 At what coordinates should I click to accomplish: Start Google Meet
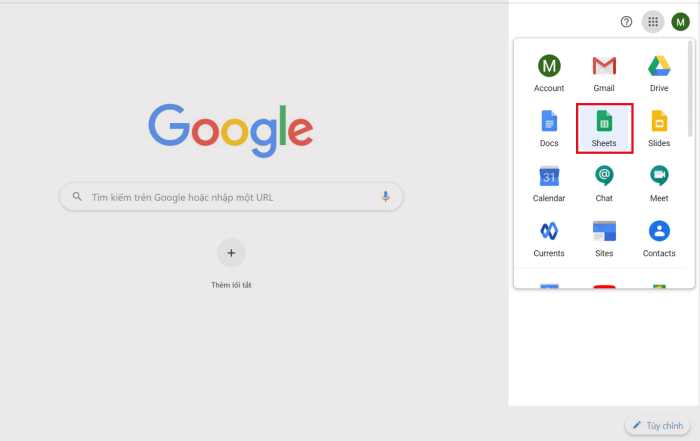coord(659,183)
